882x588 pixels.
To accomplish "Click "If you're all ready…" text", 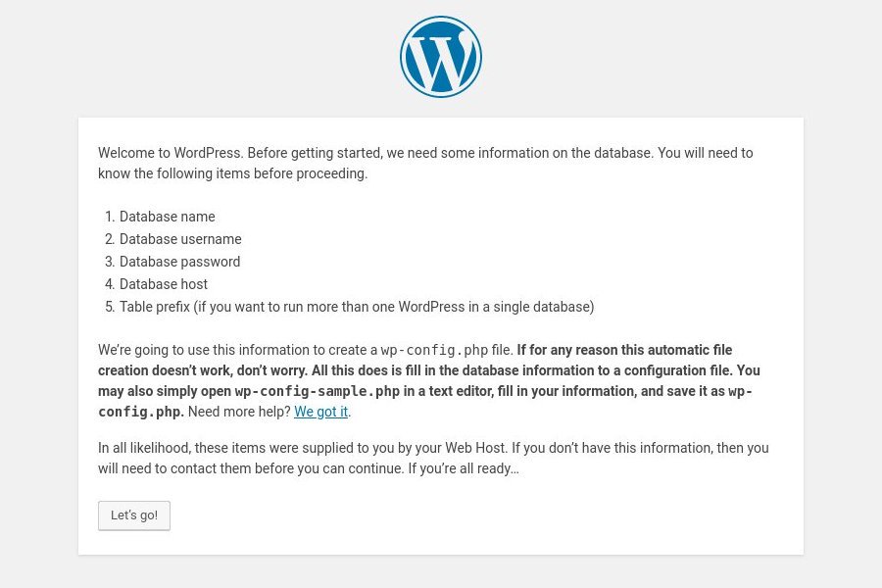I will 464,468.
